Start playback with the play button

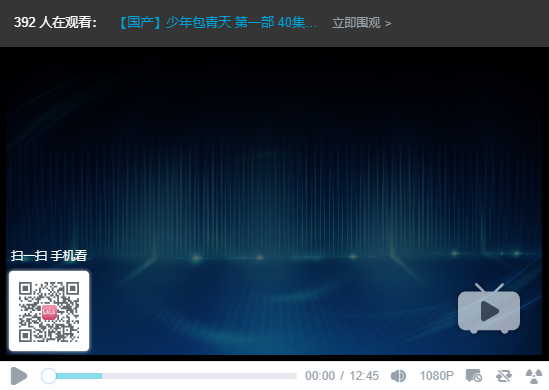(x=19, y=376)
